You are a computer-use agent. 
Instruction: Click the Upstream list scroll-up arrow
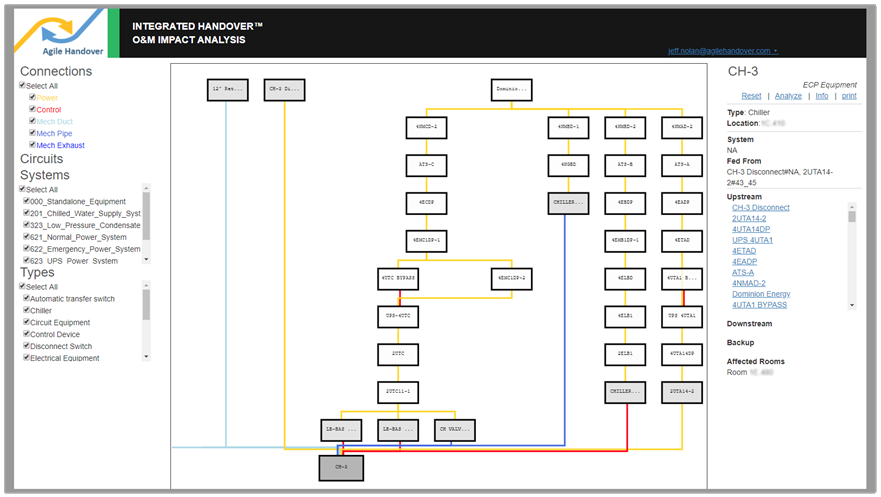tap(852, 207)
